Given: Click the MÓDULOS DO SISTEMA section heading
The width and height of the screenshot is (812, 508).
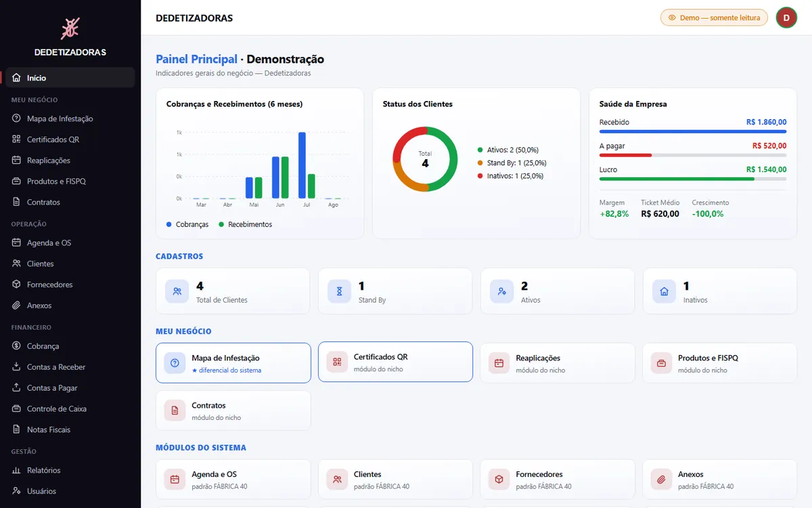Looking at the screenshot, I should point(201,448).
